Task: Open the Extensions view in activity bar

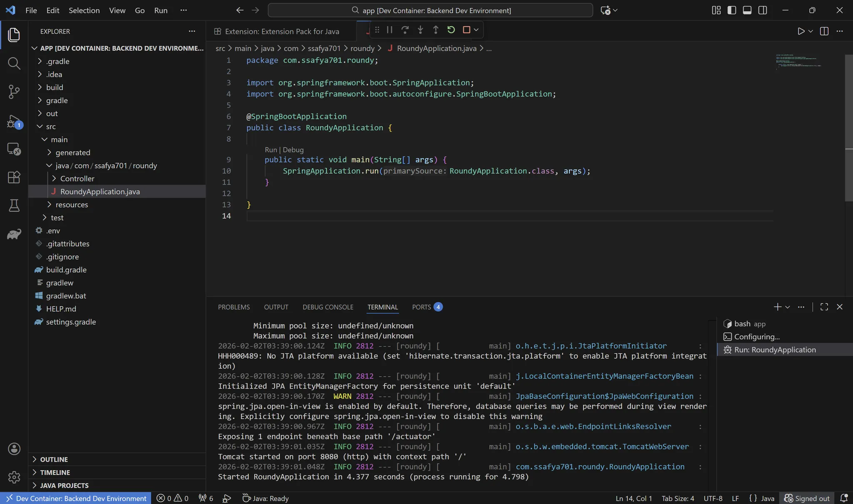Action: [x=14, y=177]
